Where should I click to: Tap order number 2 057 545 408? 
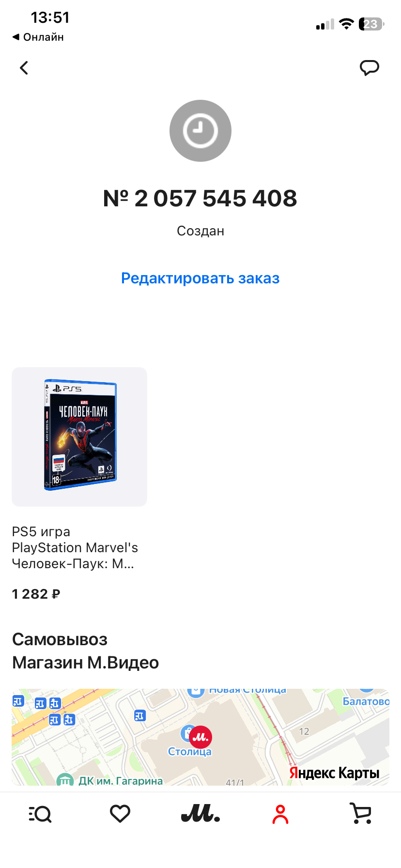point(200,199)
